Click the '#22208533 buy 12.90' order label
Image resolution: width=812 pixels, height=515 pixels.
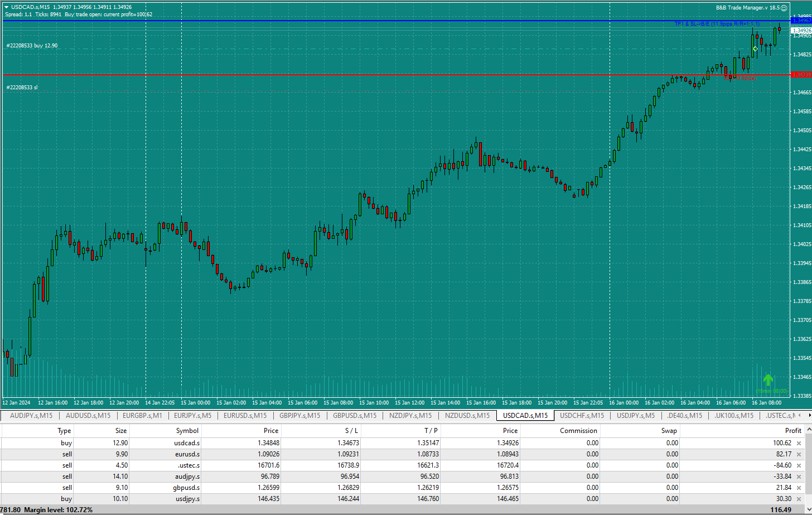point(32,46)
